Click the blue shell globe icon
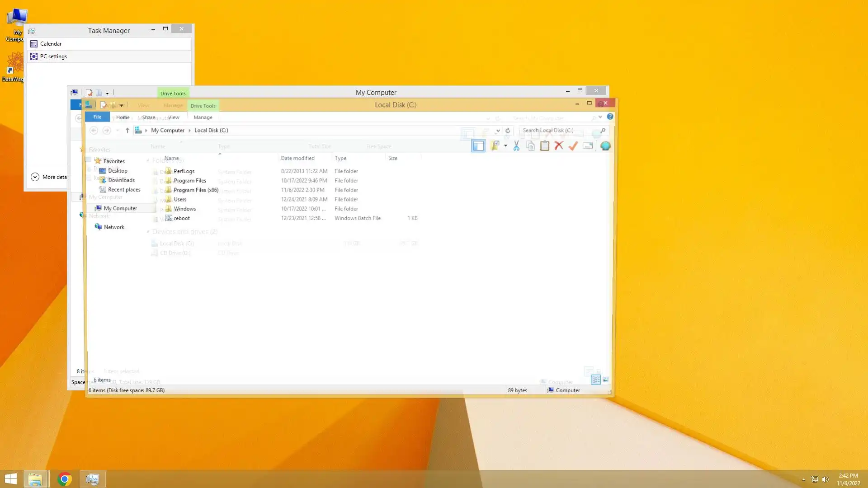The image size is (868, 488). point(605,146)
